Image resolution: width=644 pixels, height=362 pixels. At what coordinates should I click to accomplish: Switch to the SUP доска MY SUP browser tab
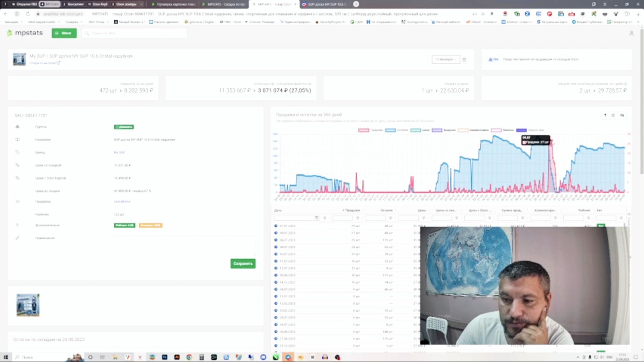324,4
